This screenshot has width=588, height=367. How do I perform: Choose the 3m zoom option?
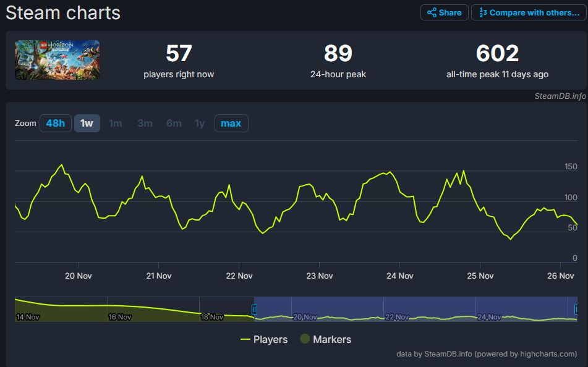[x=145, y=123]
